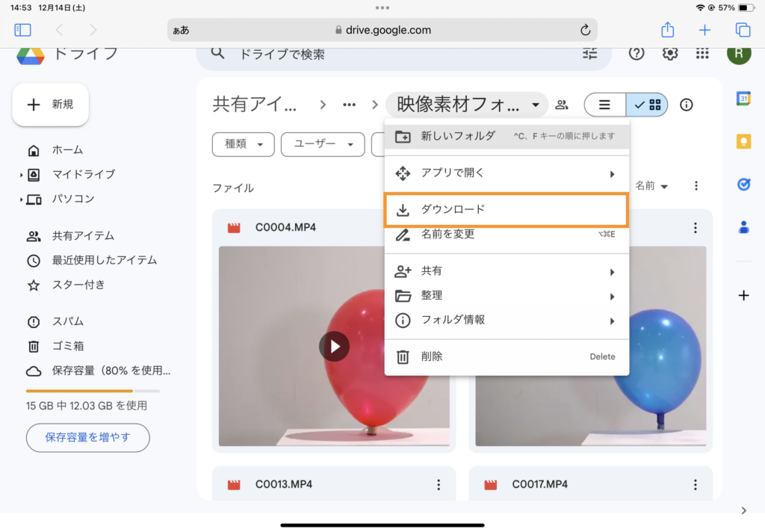Click the help question mark icon
The image size is (765, 532).
click(637, 53)
